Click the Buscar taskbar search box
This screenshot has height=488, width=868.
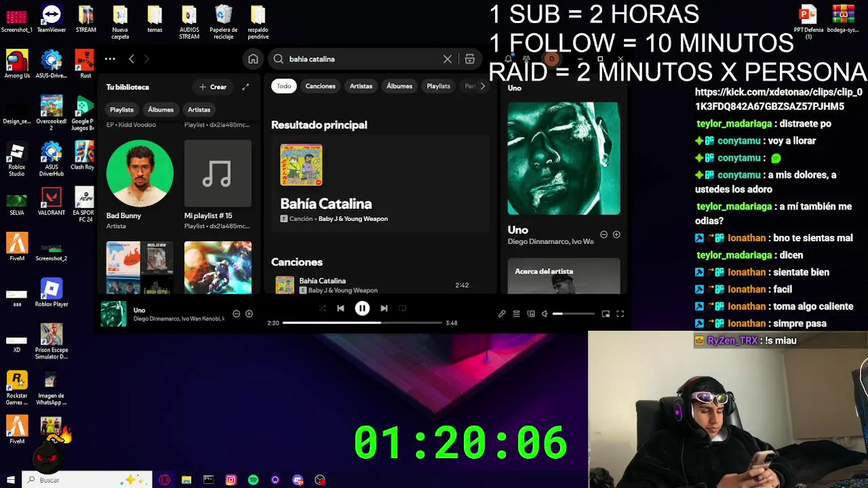pyautogui.click(x=88, y=480)
